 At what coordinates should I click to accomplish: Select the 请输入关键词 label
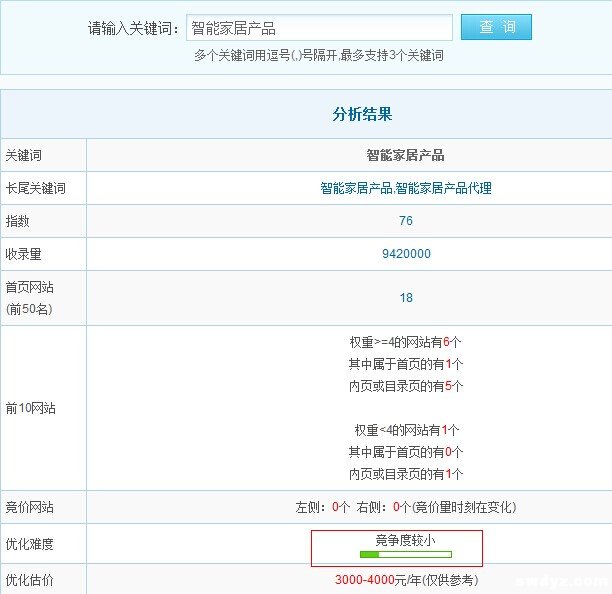tap(133, 28)
